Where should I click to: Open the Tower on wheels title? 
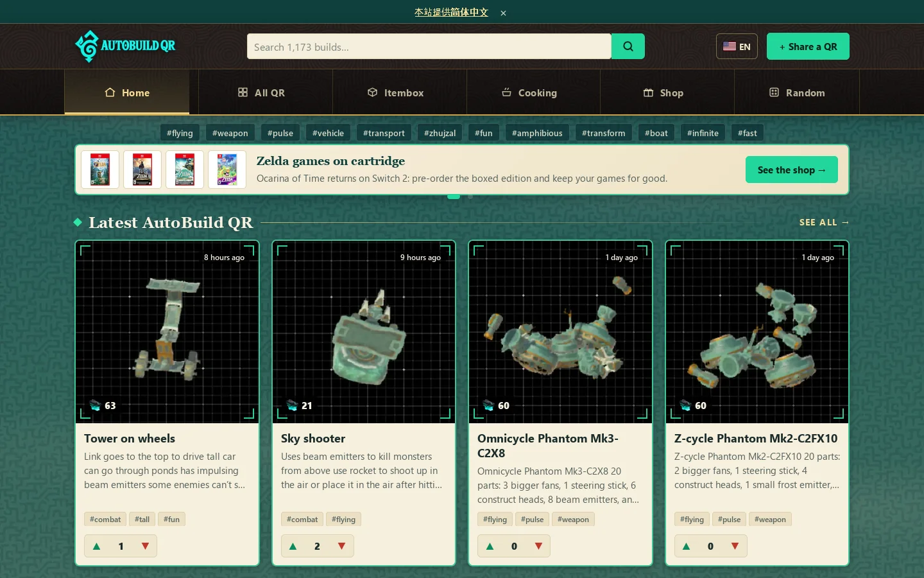130,439
